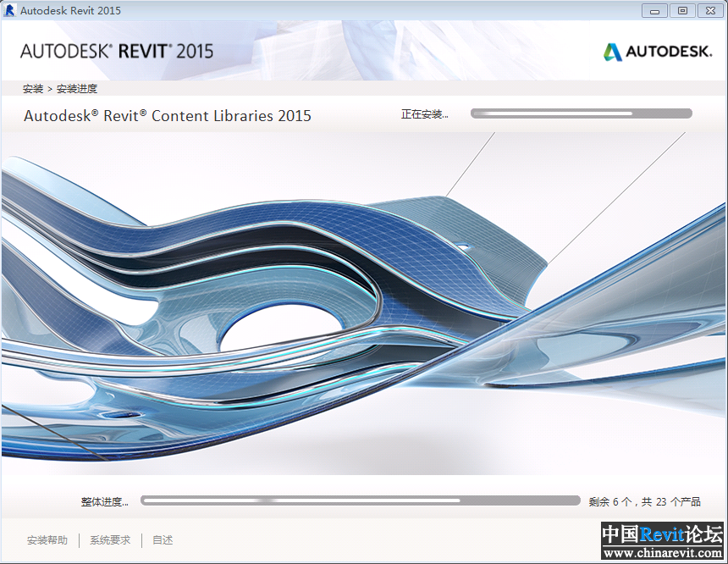Click the AUTODESK REVIT 2015 header title
Viewport: 728px width, 564px height.
(x=117, y=51)
